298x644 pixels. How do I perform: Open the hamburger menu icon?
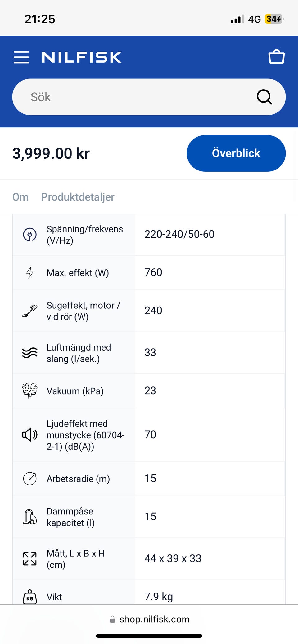coord(21,57)
